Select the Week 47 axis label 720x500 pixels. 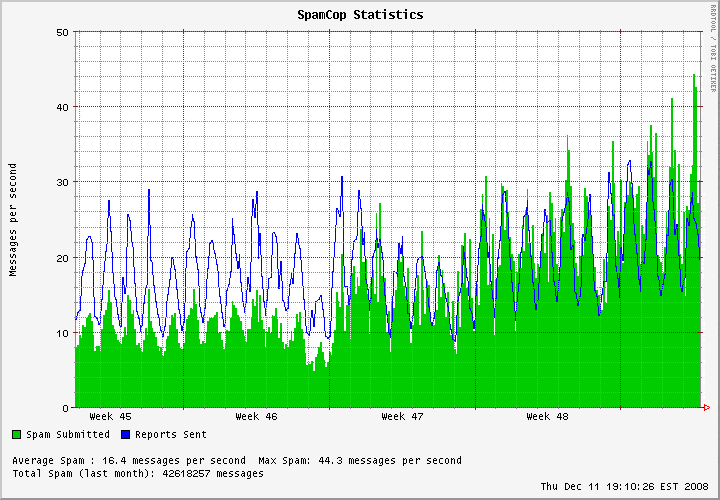(402, 416)
